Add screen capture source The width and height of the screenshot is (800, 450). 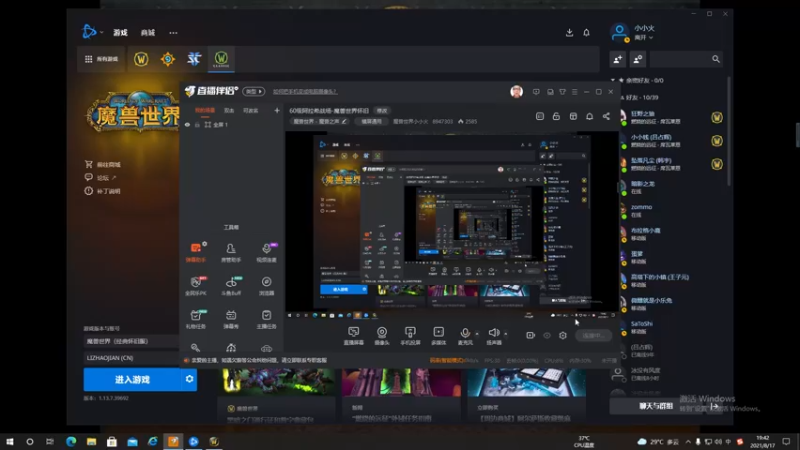353,336
